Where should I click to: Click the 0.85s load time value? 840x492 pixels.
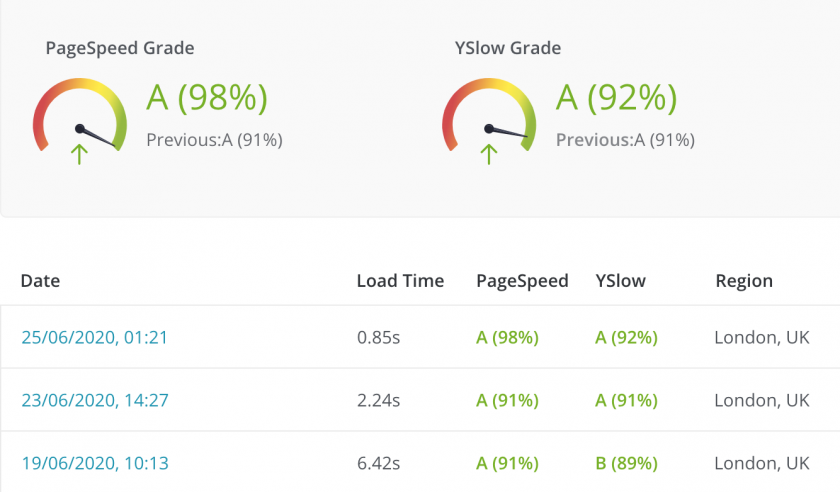click(378, 338)
